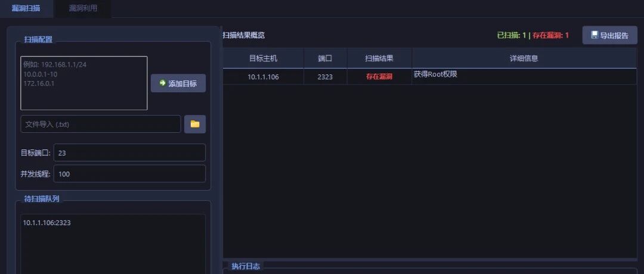Image resolution: width=644 pixels, height=274 pixels.
Task: Click the 待扫描队列 section label
Action: (42, 198)
